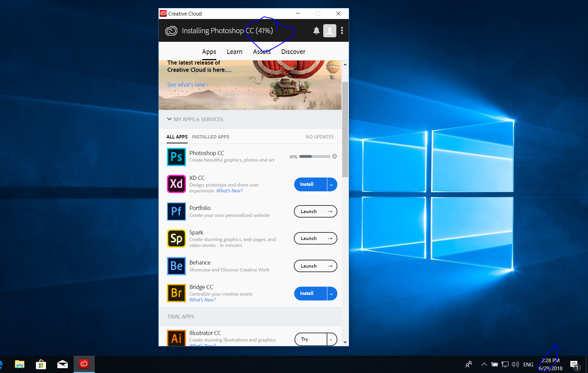Cancel the Photoshop CC installation
The height and width of the screenshot is (373, 588).
click(x=335, y=156)
